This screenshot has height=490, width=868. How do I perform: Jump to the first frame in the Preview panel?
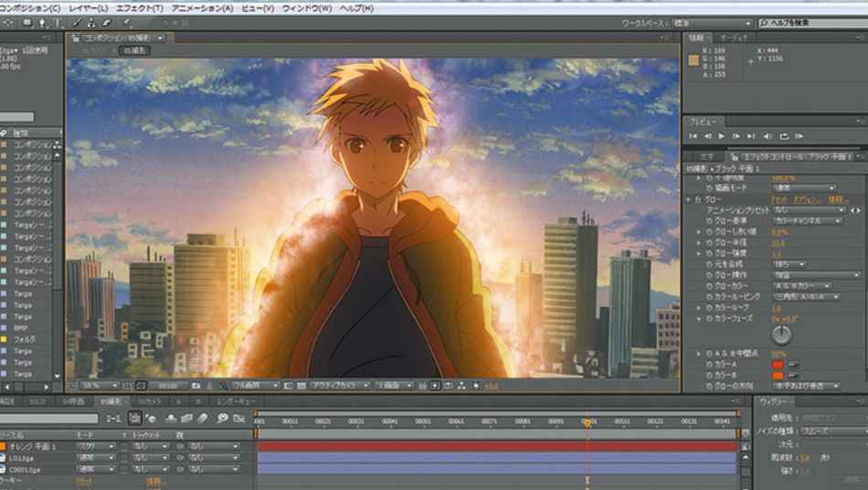(693, 135)
